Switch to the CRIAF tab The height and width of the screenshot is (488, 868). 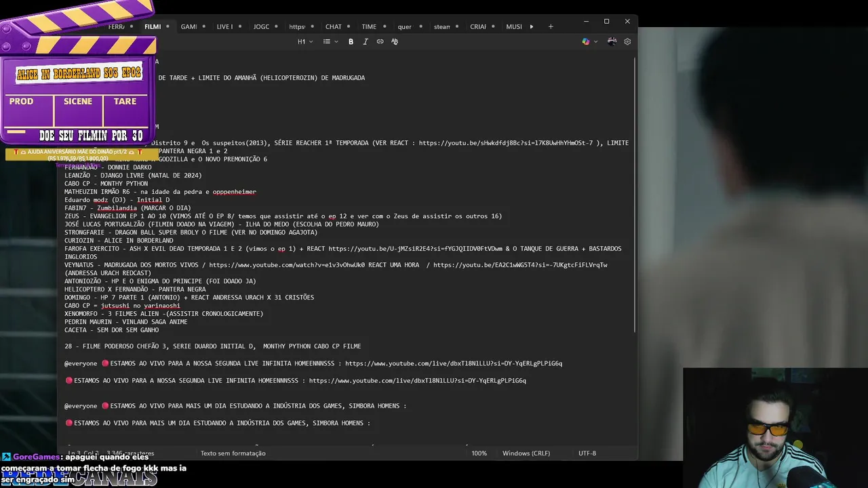click(478, 26)
